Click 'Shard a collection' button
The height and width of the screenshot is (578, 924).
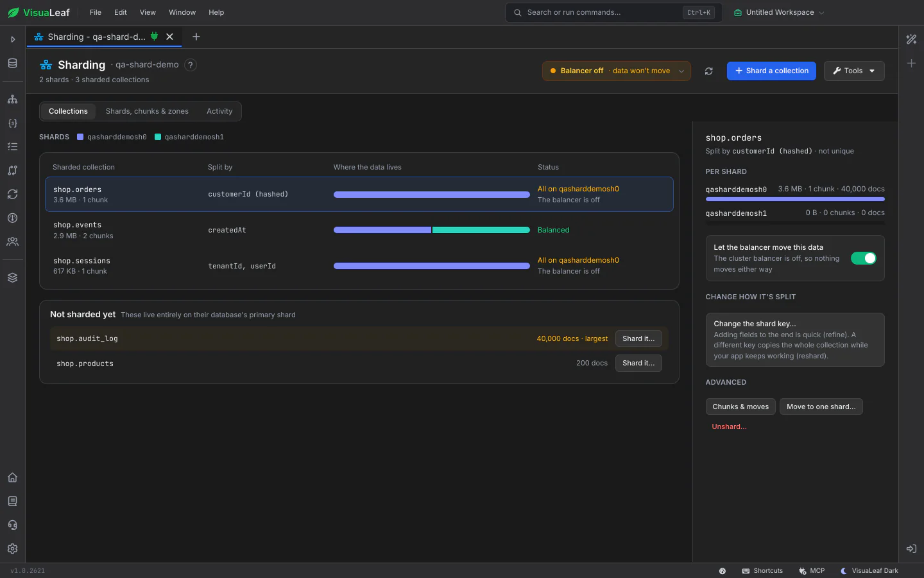point(771,71)
